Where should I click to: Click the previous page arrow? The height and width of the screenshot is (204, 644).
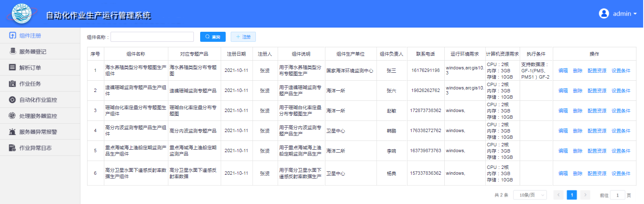(559, 195)
